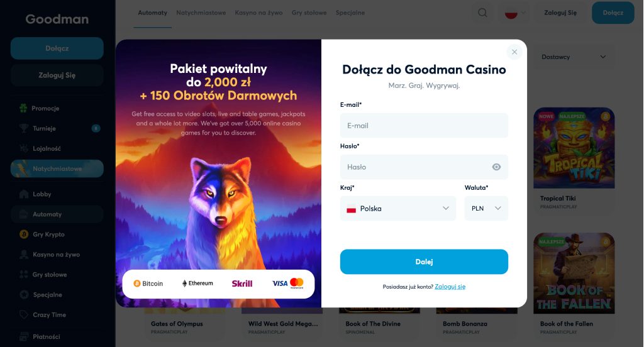This screenshot has width=644, height=347.
Task: Click the Płatności wallet icon
Action: (x=24, y=336)
